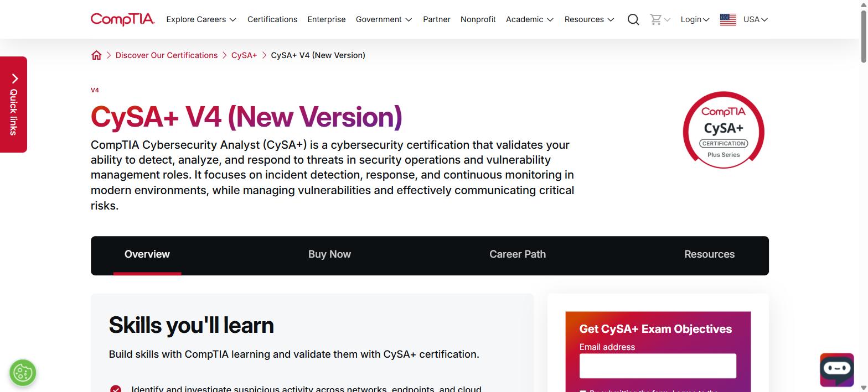
Task: Open the chatbot assistant icon
Action: coord(837,369)
